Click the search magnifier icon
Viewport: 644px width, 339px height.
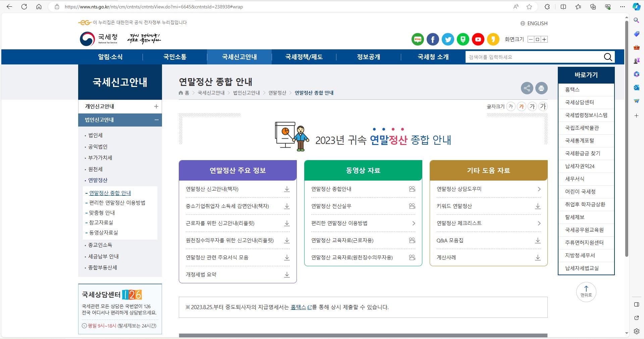coord(608,57)
